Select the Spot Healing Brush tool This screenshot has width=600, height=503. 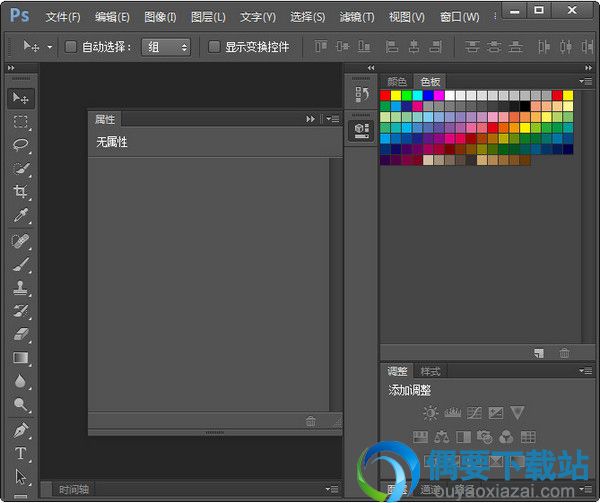click(x=21, y=241)
